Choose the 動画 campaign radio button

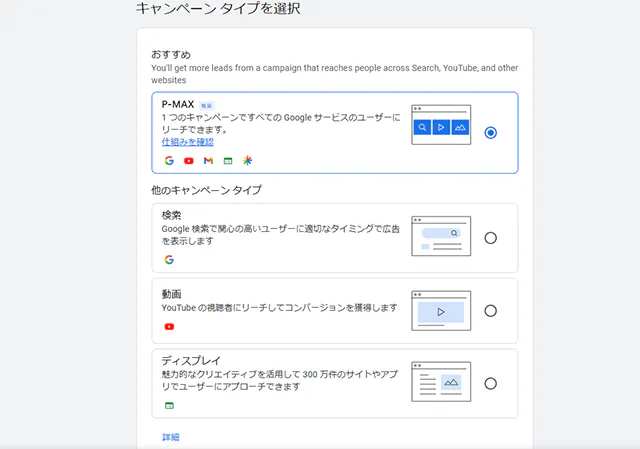coord(490,311)
